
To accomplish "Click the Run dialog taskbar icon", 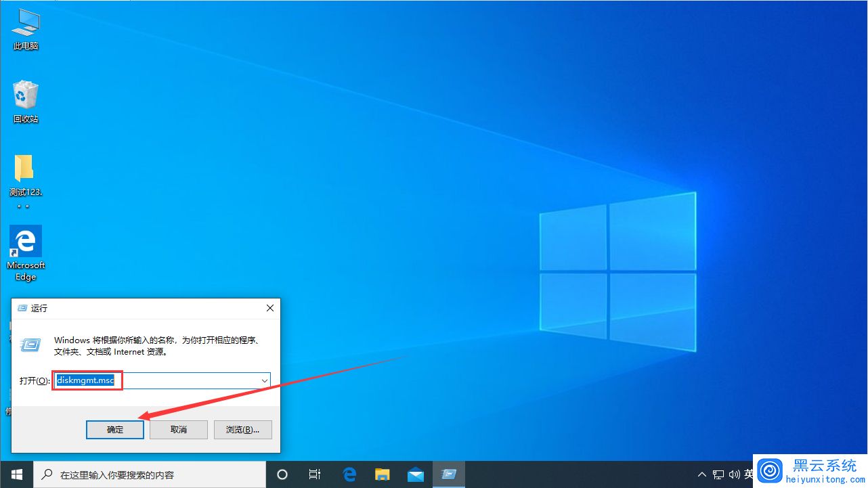I will 448,474.
